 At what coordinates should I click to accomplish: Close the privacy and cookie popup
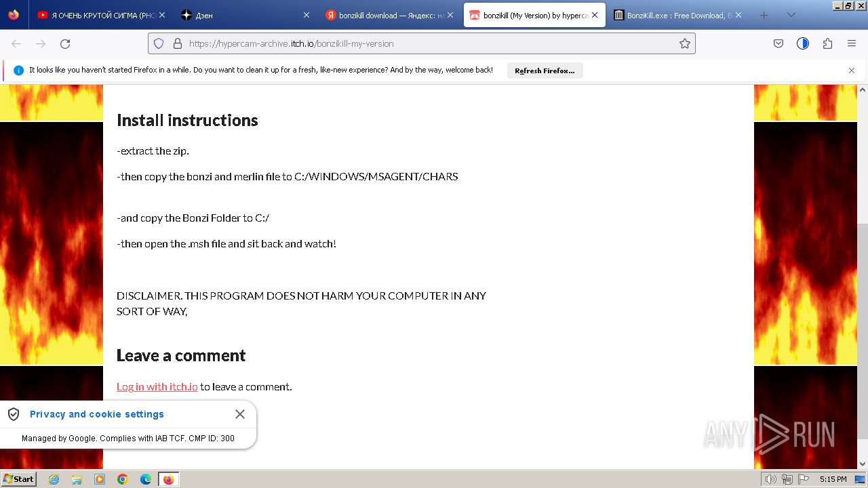point(240,414)
